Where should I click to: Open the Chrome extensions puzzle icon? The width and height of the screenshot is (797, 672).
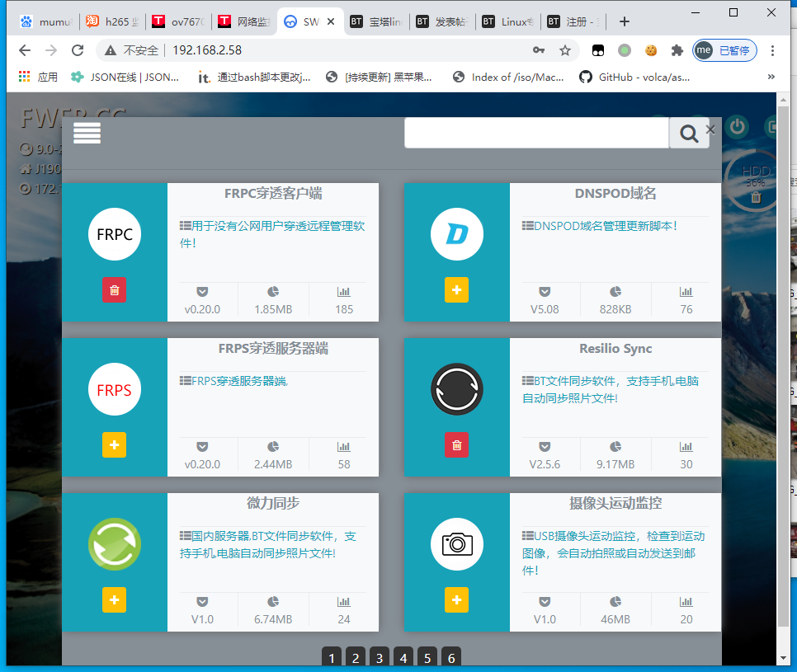click(677, 50)
